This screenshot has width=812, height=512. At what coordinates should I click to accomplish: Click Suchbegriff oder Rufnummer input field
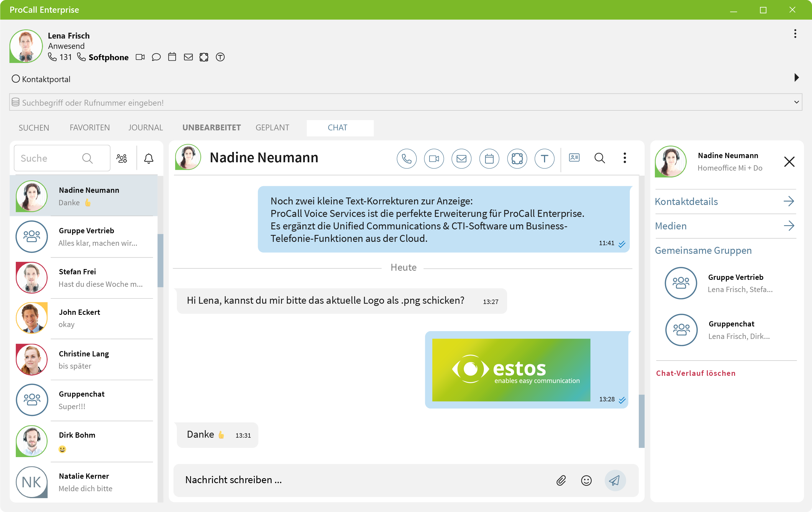click(405, 102)
